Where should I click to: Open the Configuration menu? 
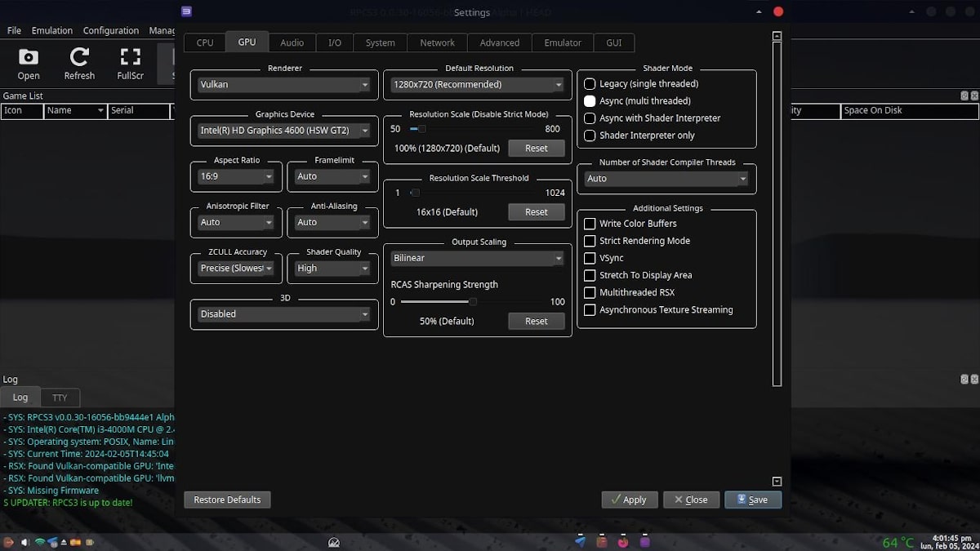click(110, 30)
